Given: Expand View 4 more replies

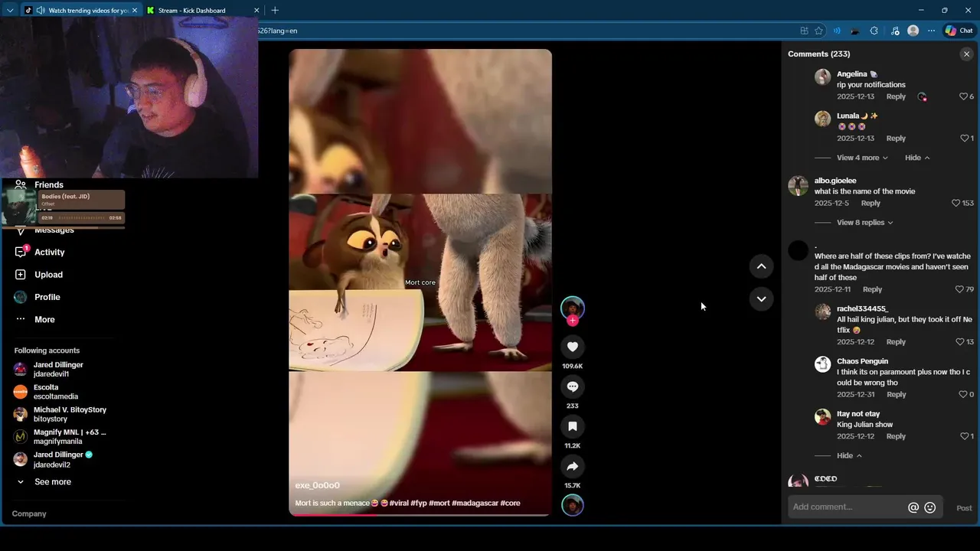Looking at the screenshot, I should click(862, 158).
